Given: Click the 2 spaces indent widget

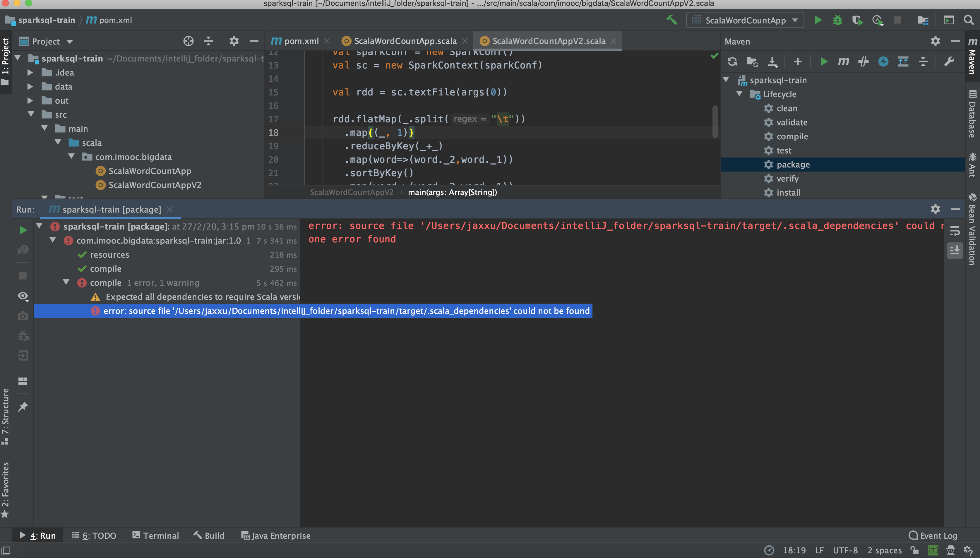Looking at the screenshot, I should [884, 550].
